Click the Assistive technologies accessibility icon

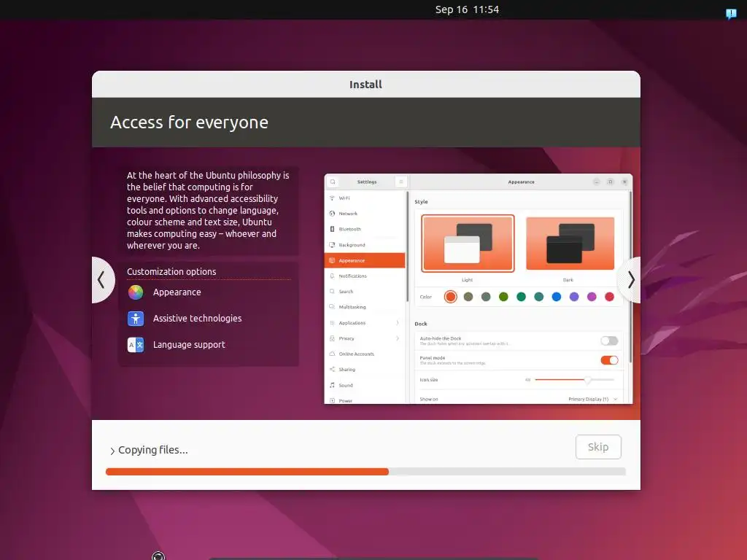tap(135, 318)
